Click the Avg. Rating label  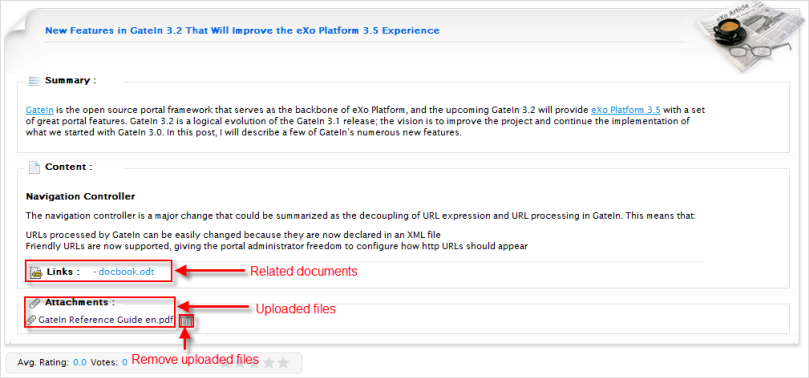coord(43,363)
